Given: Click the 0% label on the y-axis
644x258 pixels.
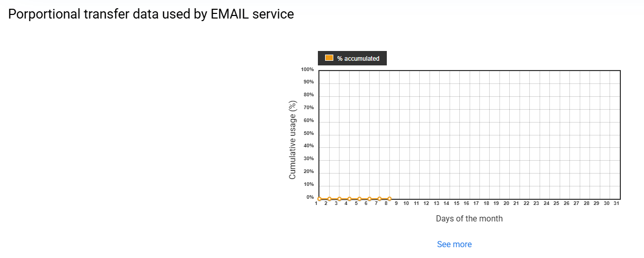Looking at the screenshot, I should 310,197.
